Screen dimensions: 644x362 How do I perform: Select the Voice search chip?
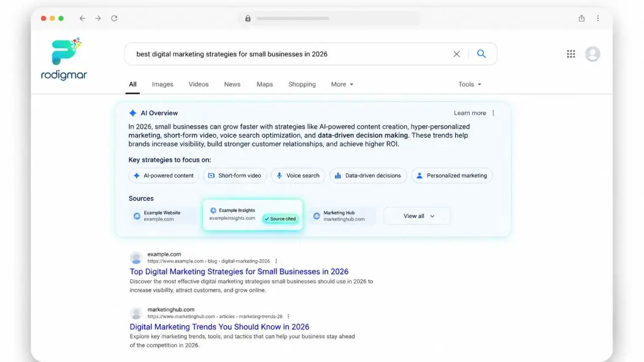(297, 175)
